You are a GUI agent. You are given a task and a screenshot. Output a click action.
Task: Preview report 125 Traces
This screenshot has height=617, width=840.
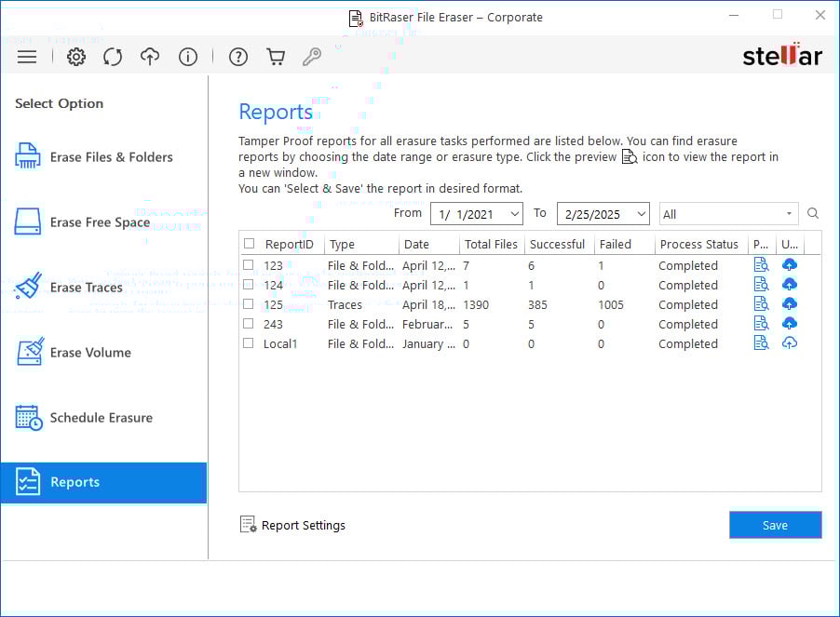(761, 304)
